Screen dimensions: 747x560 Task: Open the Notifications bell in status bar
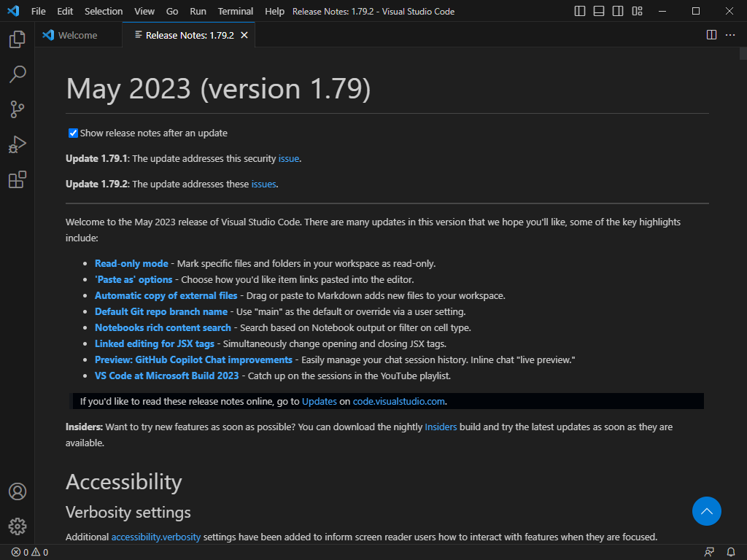[731, 553]
